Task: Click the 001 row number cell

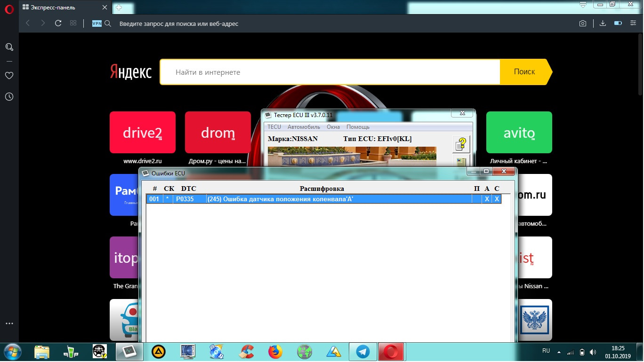Action: click(x=154, y=199)
